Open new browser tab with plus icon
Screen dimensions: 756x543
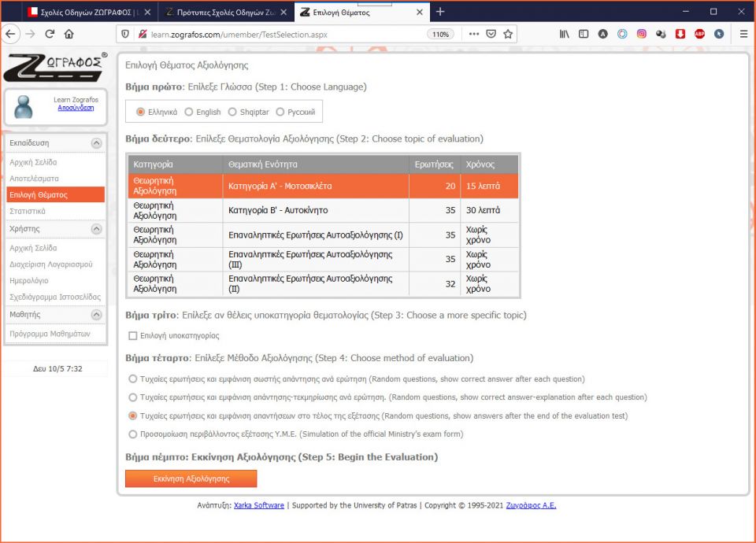pyautogui.click(x=440, y=12)
